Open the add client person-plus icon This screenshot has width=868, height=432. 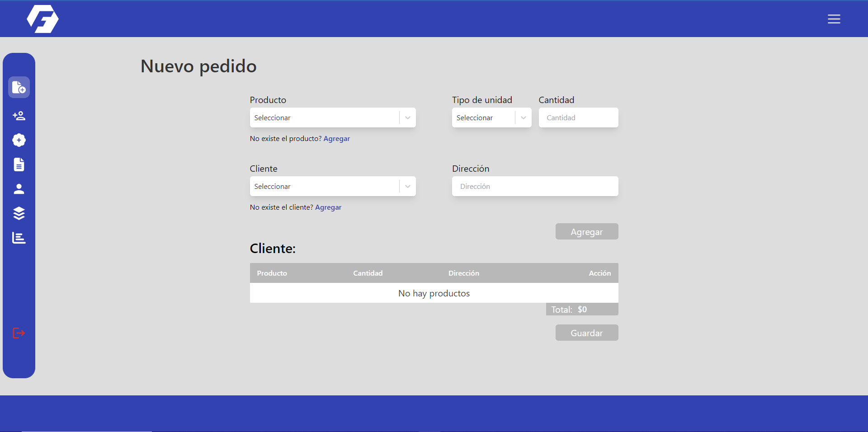click(19, 116)
